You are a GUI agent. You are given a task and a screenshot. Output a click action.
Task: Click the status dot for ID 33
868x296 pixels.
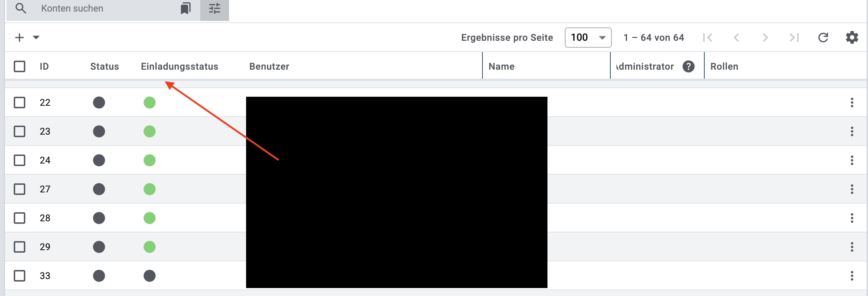coord(99,276)
